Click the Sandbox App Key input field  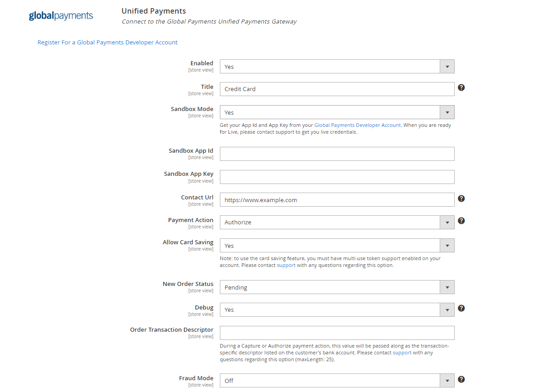click(337, 177)
